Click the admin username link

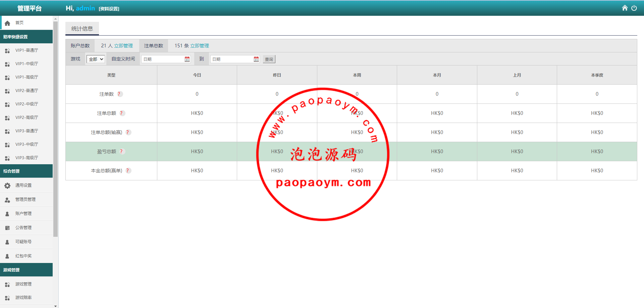pos(86,8)
